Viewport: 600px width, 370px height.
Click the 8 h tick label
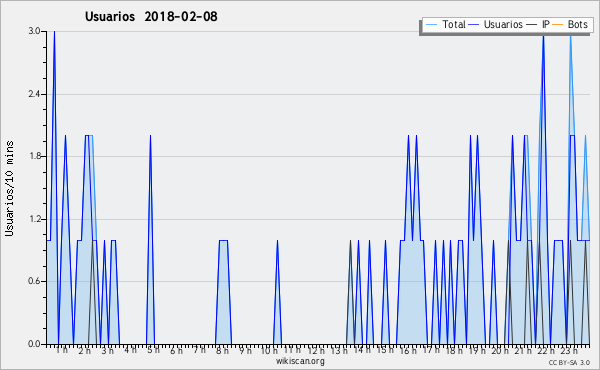(x=222, y=350)
